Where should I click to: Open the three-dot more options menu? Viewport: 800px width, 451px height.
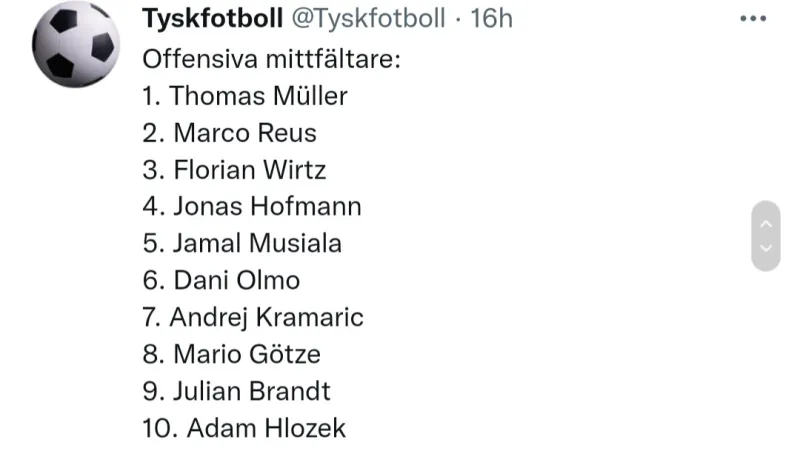point(753,18)
